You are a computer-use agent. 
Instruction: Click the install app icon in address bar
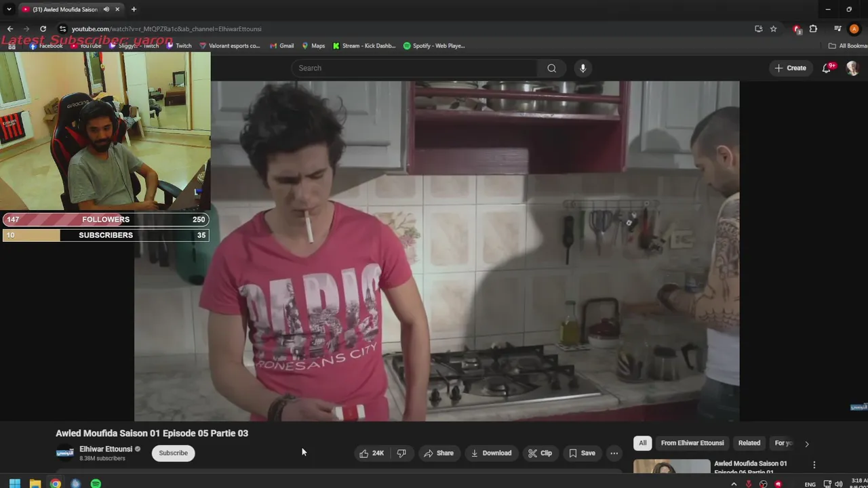click(758, 28)
